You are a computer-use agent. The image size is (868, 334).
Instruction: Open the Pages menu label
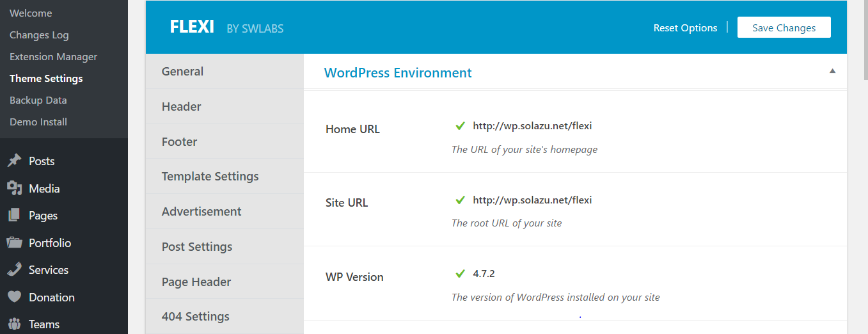(x=43, y=216)
